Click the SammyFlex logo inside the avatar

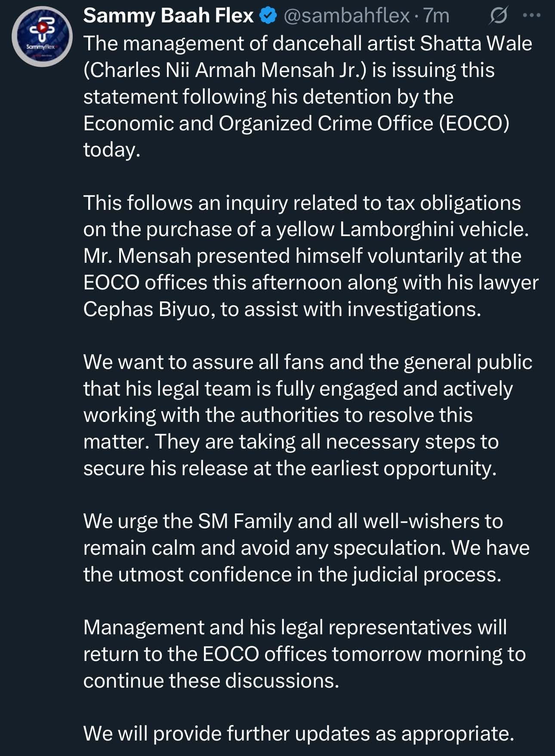(42, 34)
